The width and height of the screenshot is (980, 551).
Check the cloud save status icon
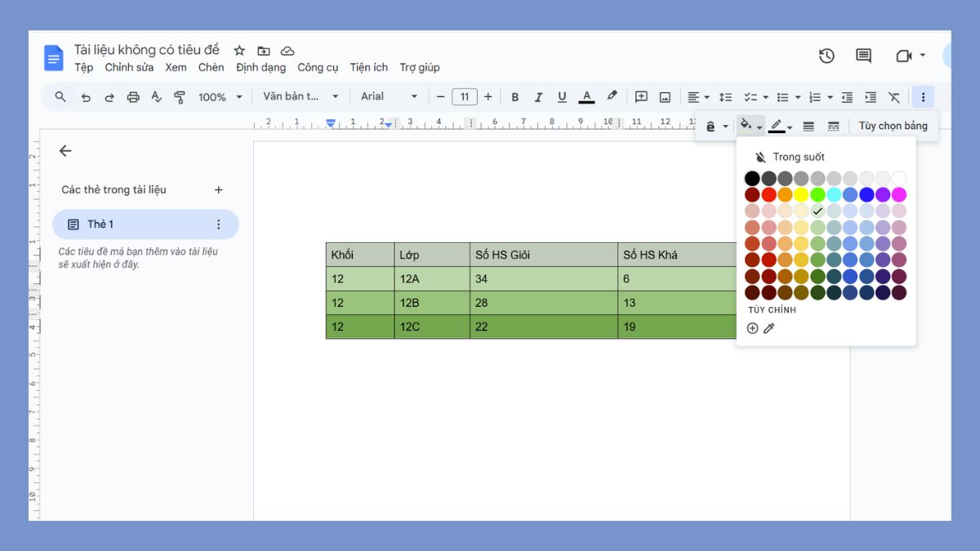(287, 51)
